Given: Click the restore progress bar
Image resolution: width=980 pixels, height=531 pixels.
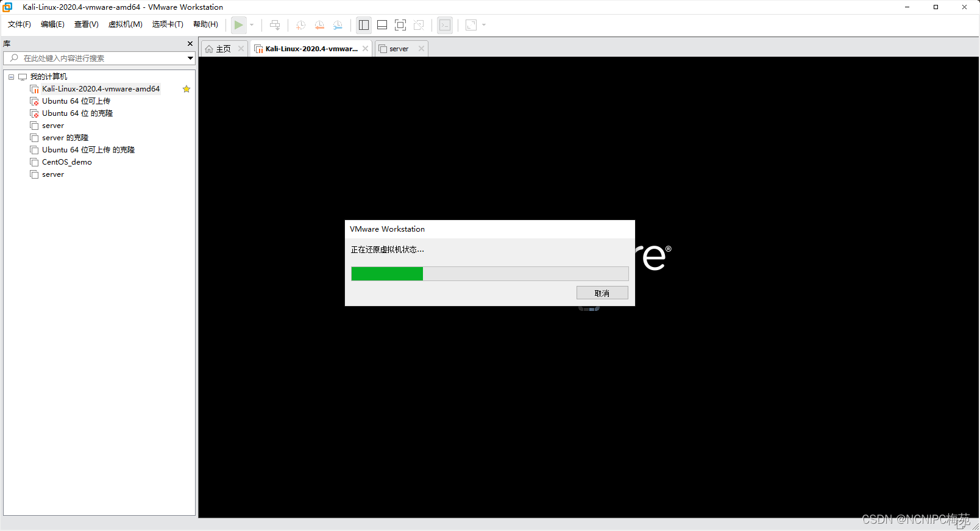Looking at the screenshot, I should pos(490,274).
